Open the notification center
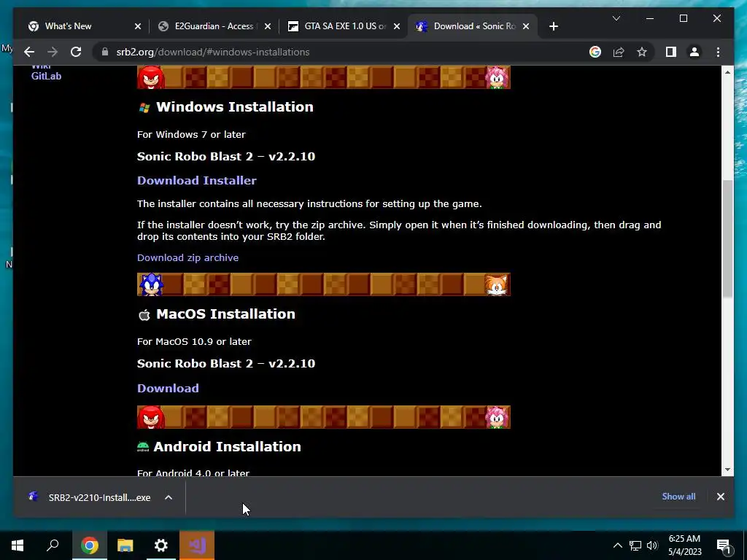This screenshot has width=747, height=560. click(724, 546)
